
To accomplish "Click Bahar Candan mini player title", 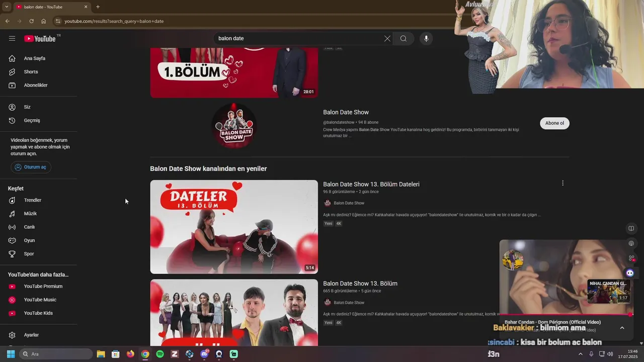I will click(552, 322).
